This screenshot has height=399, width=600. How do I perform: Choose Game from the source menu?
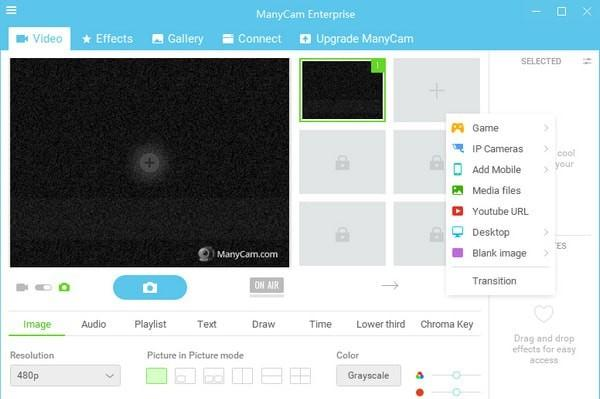pyautogui.click(x=501, y=128)
